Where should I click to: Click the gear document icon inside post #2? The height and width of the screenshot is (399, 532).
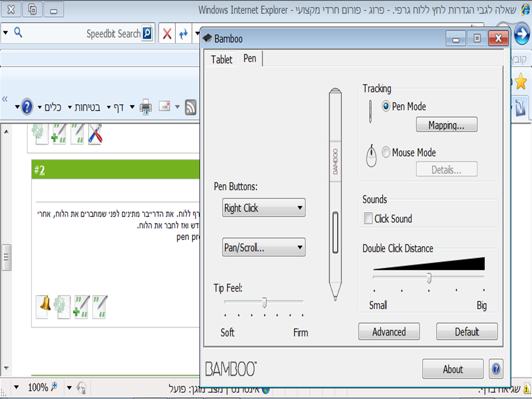63,306
